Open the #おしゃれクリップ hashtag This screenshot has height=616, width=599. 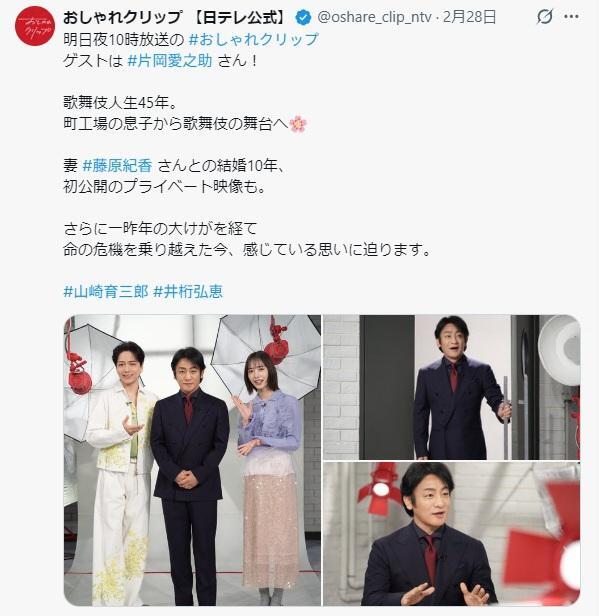[x=253, y=39]
